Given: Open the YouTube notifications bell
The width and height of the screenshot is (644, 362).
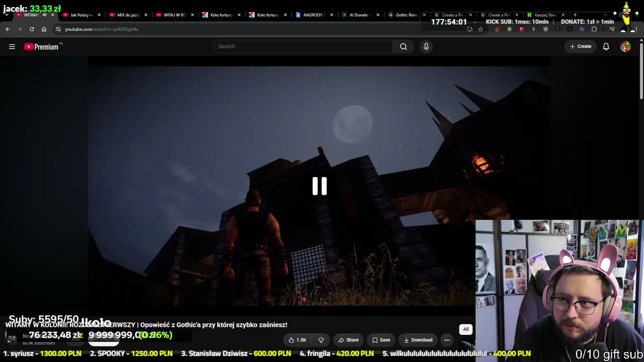Looking at the screenshot, I should click(606, 47).
